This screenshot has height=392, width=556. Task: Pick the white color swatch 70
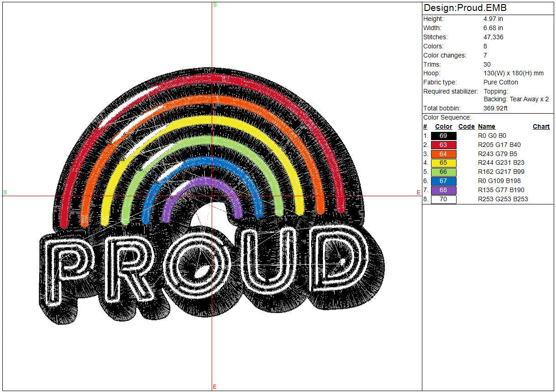(443, 199)
